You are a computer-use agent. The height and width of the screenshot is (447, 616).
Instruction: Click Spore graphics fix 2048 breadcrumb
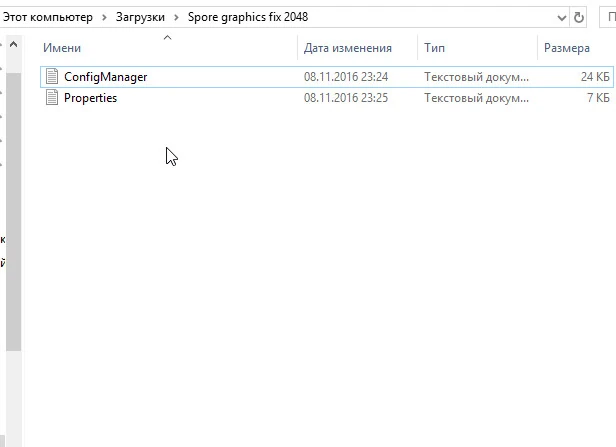[248, 17]
